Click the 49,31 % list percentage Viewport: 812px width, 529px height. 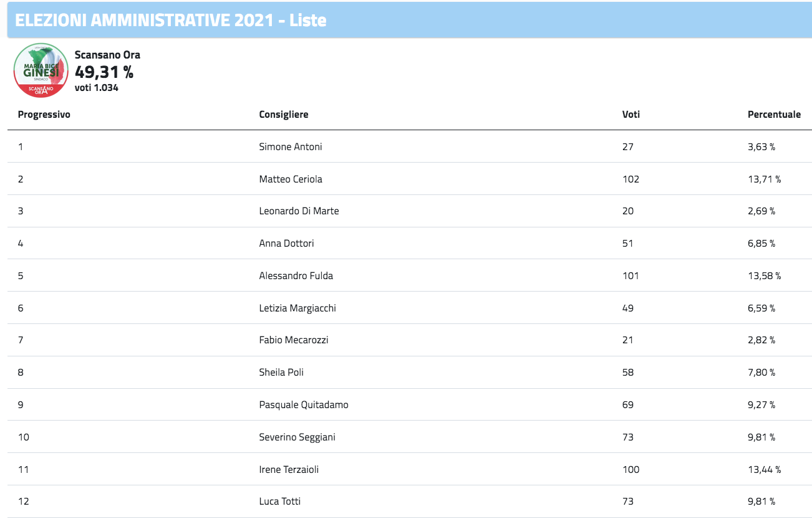tap(104, 72)
